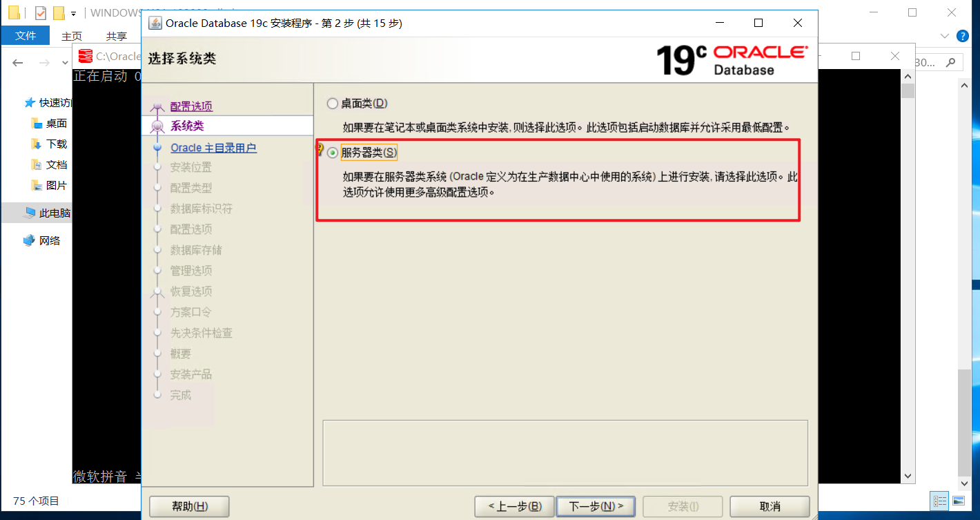Click the 先决条件检查 step label
Viewport: 980px width, 520px height.
pos(202,333)
